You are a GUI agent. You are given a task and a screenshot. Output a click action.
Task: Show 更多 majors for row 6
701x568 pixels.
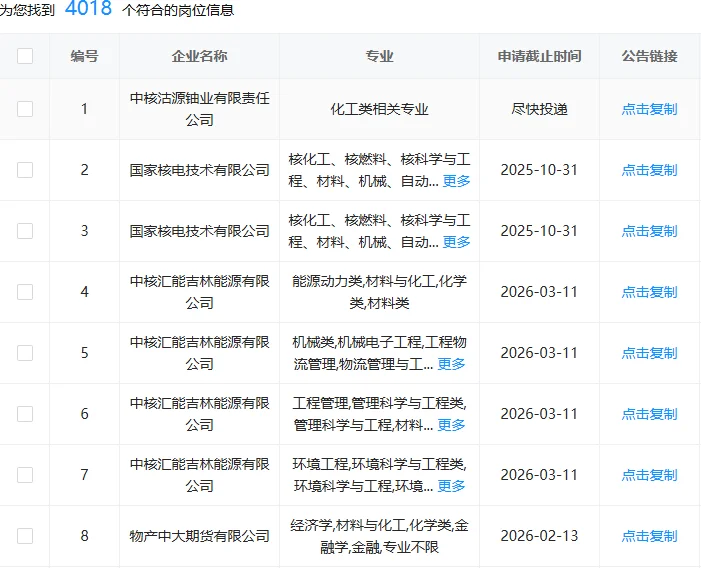[451, 425]
